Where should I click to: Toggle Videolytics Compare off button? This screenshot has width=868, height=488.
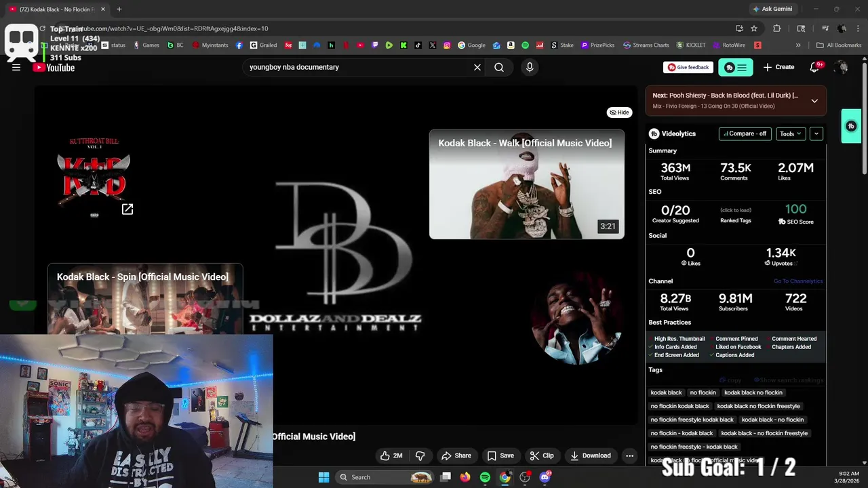(x=745, y=134)
